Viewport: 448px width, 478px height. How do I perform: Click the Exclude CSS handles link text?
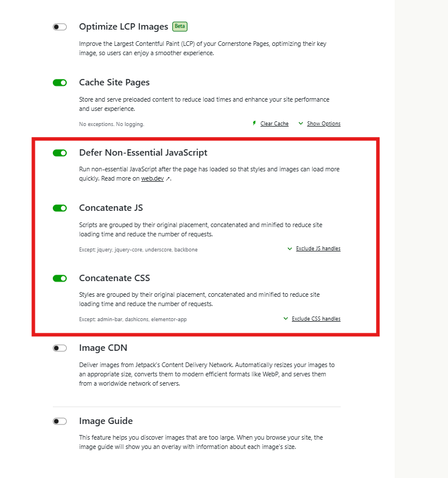316,319
